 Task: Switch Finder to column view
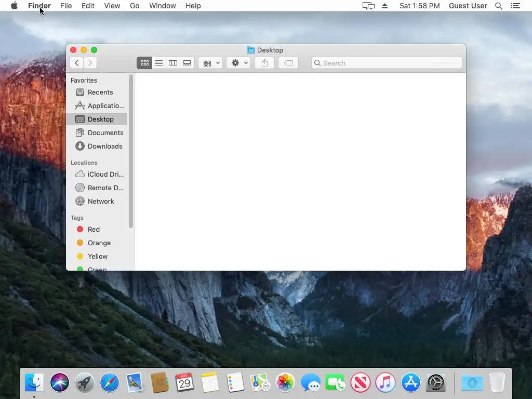(x=173, y=63)
